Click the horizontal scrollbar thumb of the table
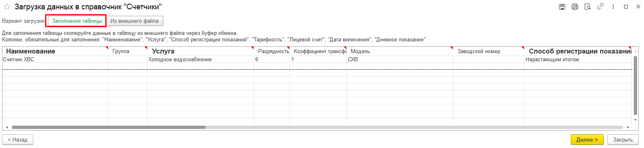The height and width of the screenshot is (148, 644). coord(109,127)
